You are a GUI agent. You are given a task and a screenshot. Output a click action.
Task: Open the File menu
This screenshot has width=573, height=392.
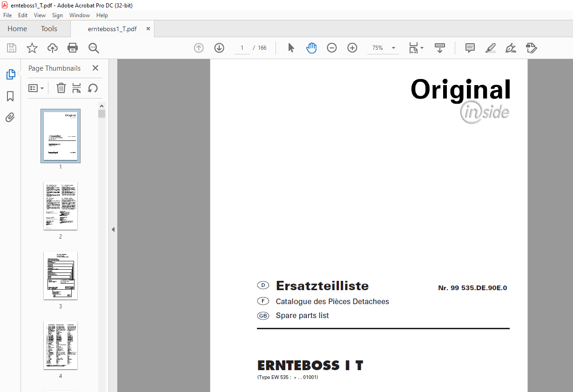click(x=7, y=15)
